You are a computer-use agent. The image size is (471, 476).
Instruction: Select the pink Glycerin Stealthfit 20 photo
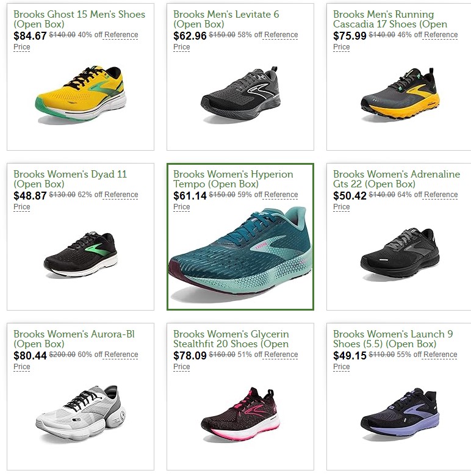coord(240,414)
